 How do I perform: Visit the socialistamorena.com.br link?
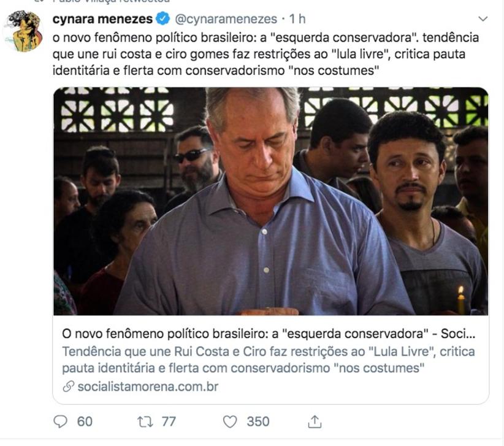pyautogui.click(x=147, y=386)
